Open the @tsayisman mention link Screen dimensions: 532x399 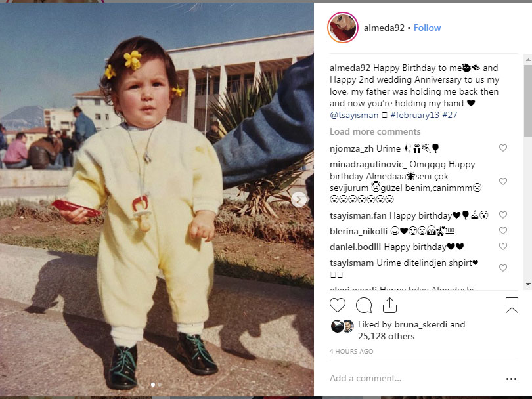(354, 115)
